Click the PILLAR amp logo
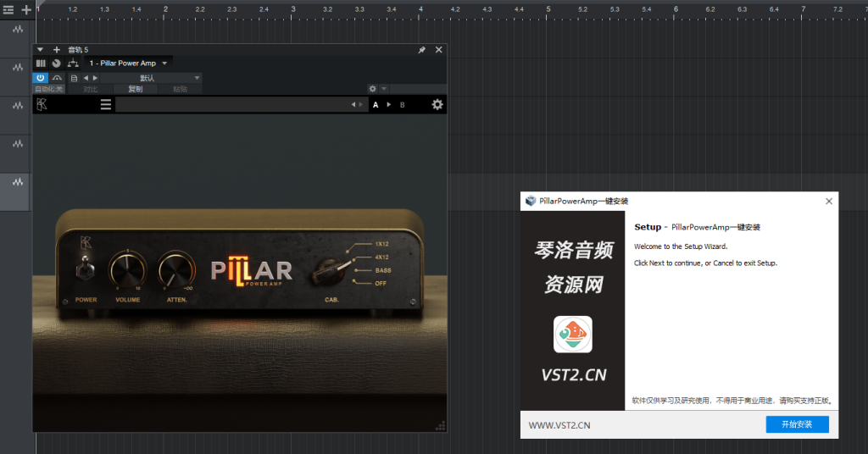 click(252, 270)
